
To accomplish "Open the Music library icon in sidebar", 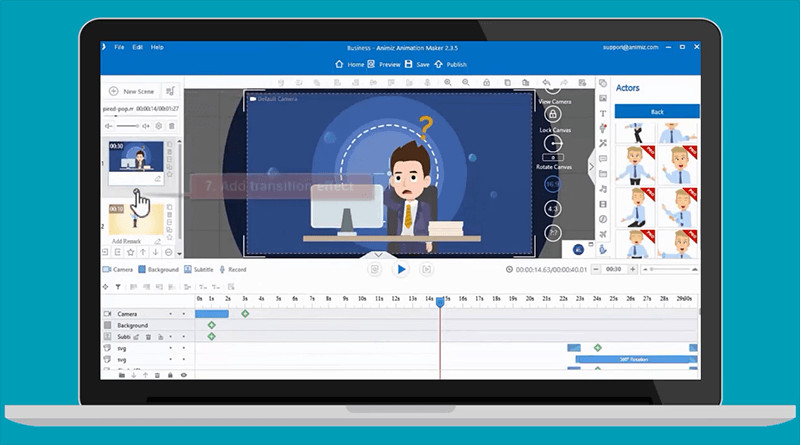I will click(x=603, y=189).
